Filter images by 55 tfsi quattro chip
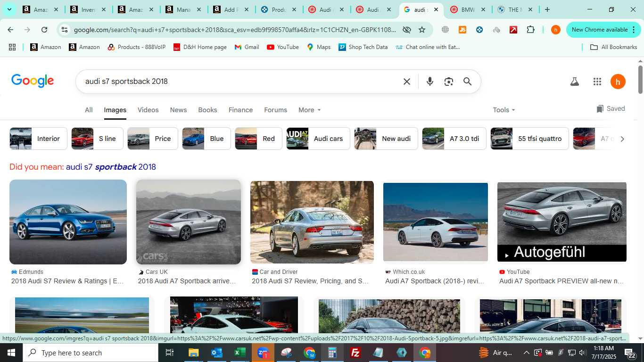The width and height of the screenshot is (644, 362). (529, 139)
